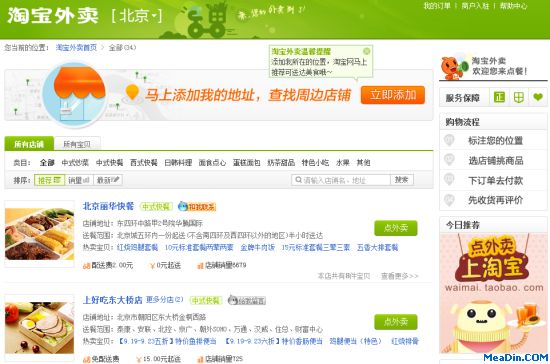The width and height of the screenshot is (550, 364).
Task: Filter by 蛋糕面包 category
Action: coord(247,162)
